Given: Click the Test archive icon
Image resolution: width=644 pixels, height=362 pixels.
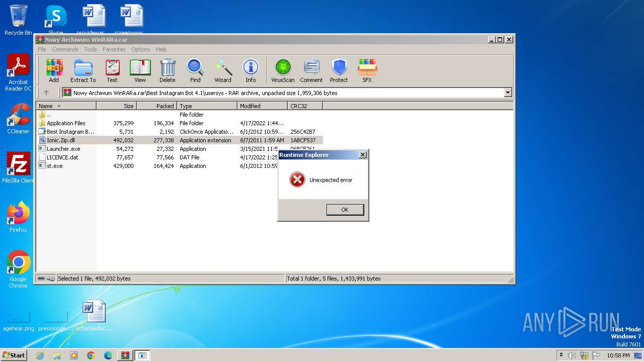Looking at the screenshot, I should pos(112,71).
